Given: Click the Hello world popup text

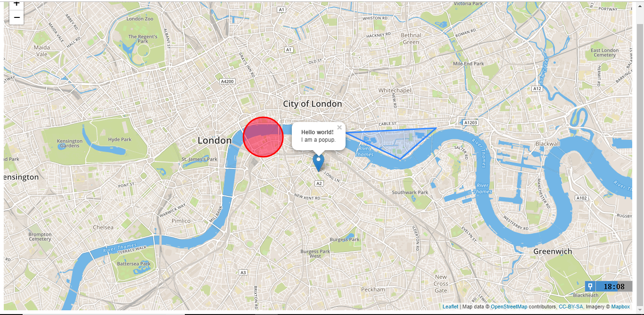Looking at the screenshot, I should [317, 132].
